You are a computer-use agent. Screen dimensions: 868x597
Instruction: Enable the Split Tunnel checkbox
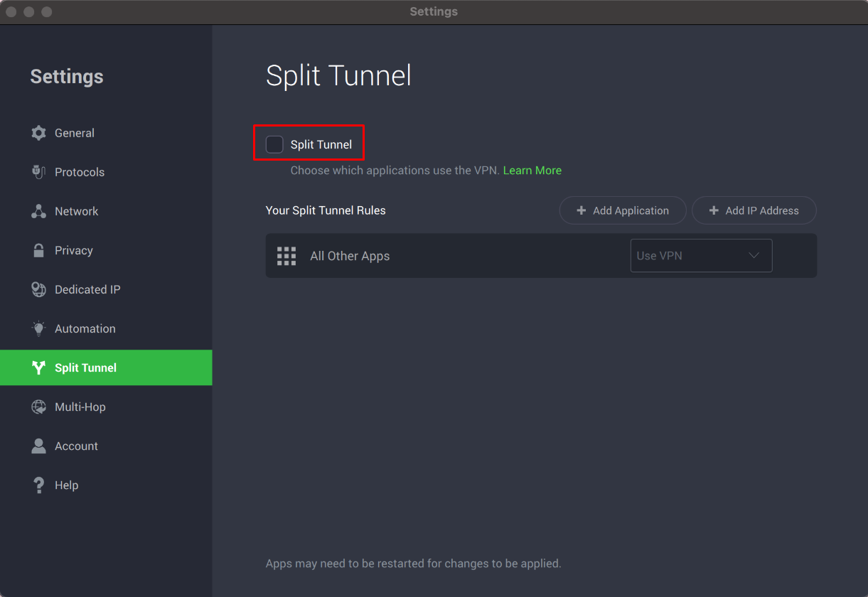[x=274, y=144]
